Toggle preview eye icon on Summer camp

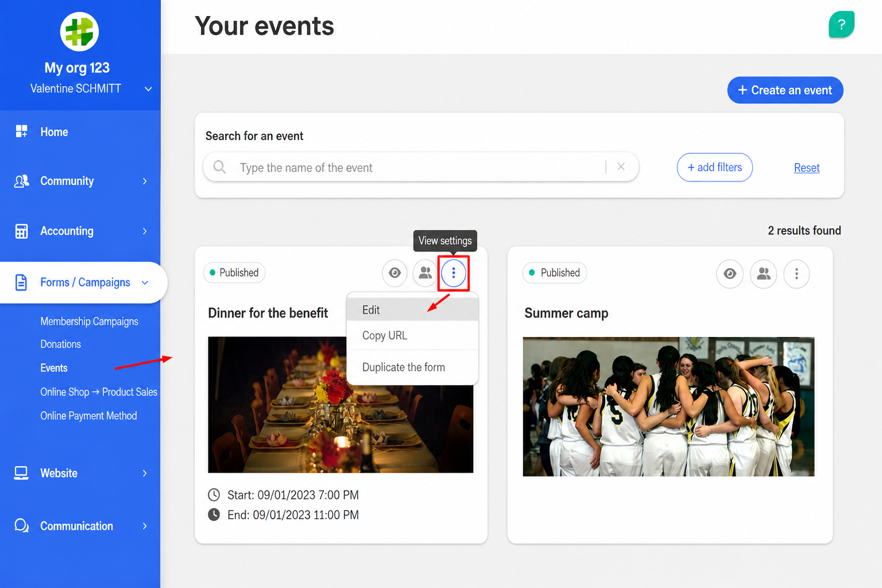tap(730, 274)
